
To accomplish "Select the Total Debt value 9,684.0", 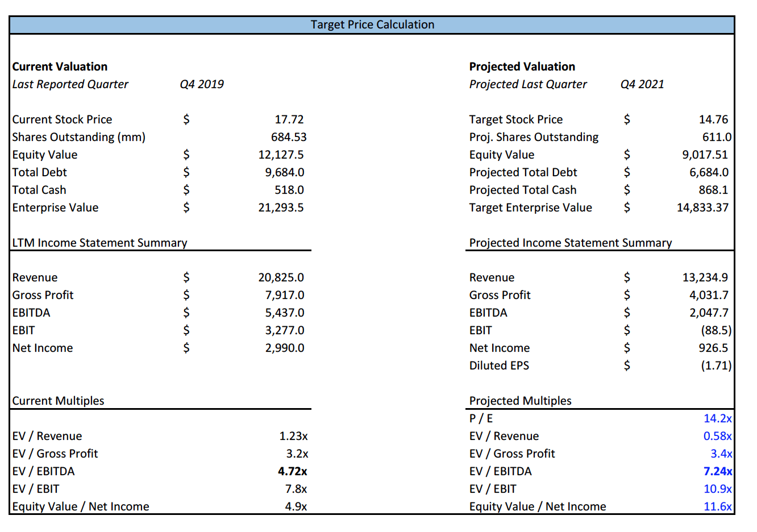I will pyautogui.click(x=284, y=172).
